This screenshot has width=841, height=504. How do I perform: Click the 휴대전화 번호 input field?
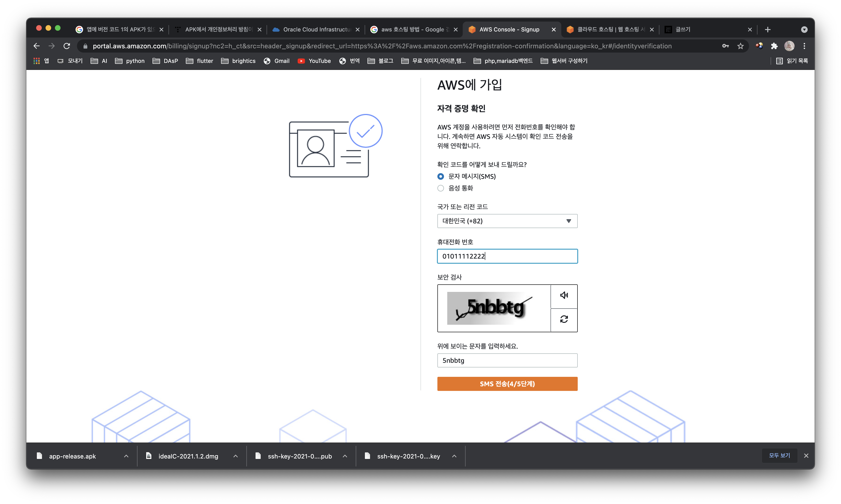(x=507, y=256)
